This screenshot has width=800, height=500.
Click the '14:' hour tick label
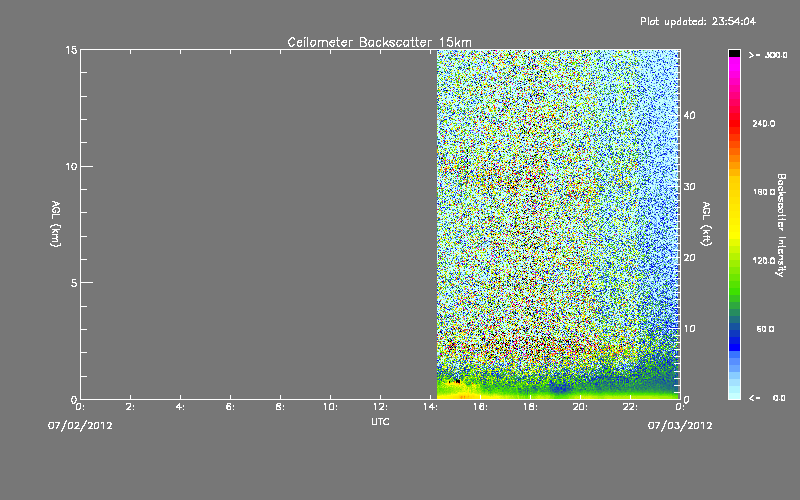[430, 407]
